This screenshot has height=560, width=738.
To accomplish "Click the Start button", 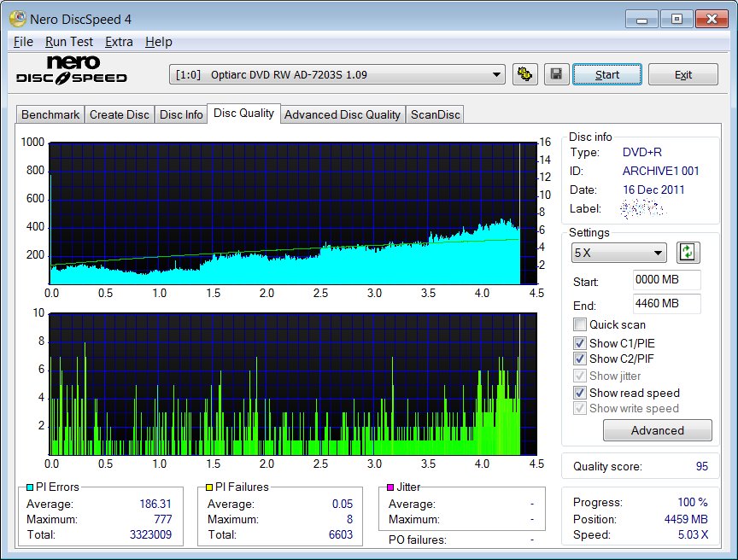I will click(607, 75).
